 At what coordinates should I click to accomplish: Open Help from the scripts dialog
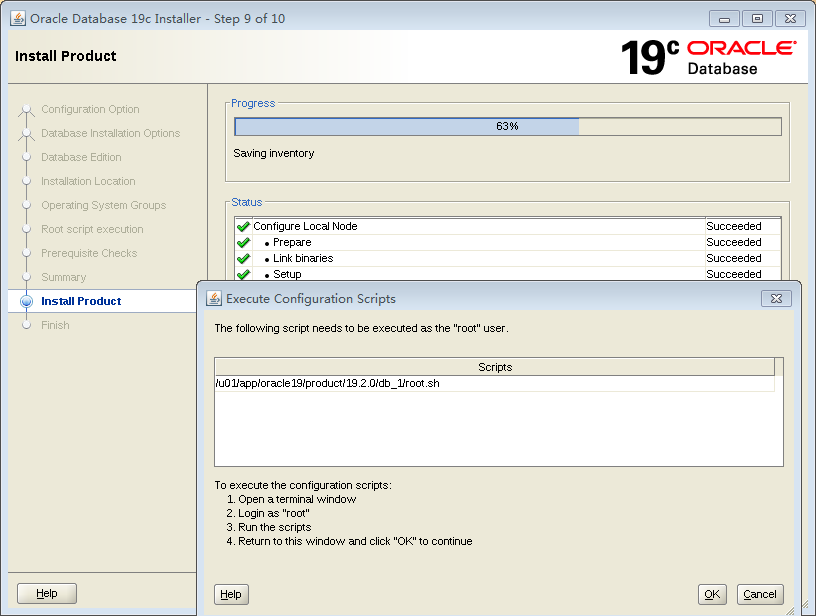point(231,594)
